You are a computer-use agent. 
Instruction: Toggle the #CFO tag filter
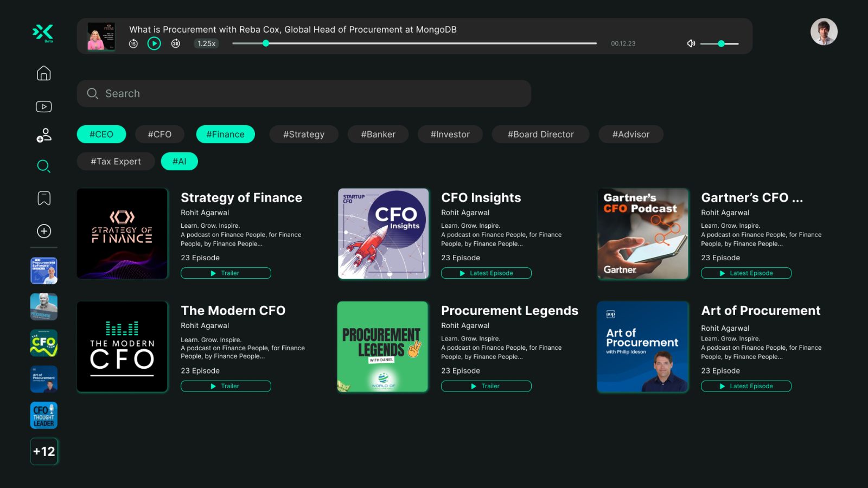click(159, 134)
